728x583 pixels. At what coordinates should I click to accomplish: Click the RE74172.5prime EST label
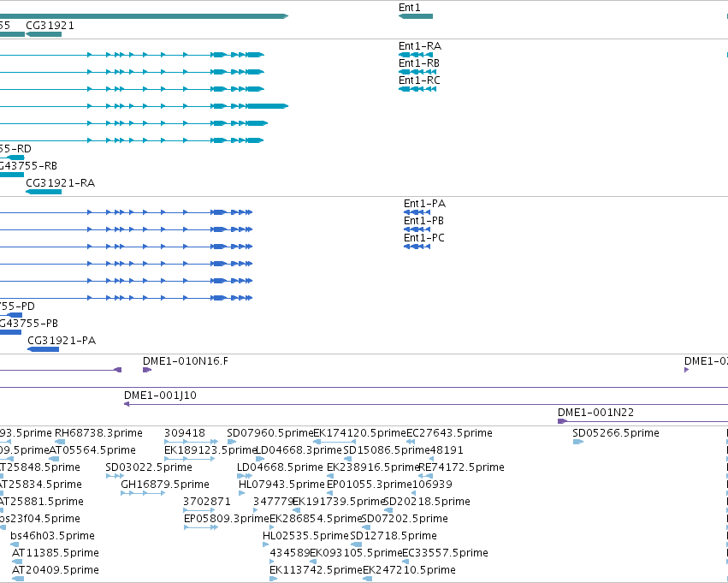pyautogui.click(x=461, y=467)
